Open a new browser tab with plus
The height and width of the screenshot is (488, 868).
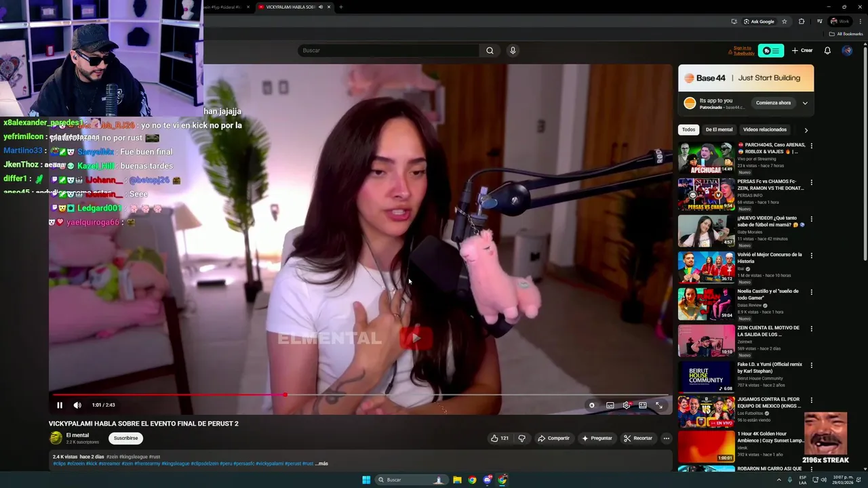[340, 7]
